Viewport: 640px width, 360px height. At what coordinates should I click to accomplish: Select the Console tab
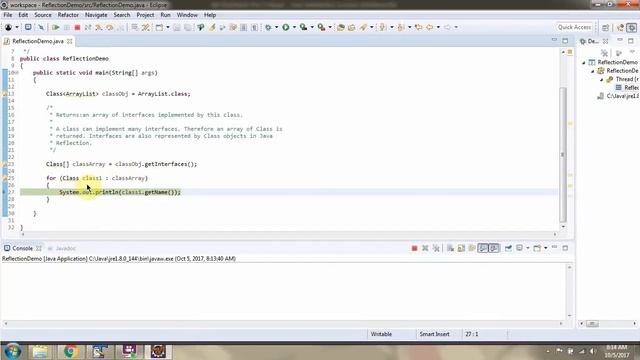pos(22,248)
